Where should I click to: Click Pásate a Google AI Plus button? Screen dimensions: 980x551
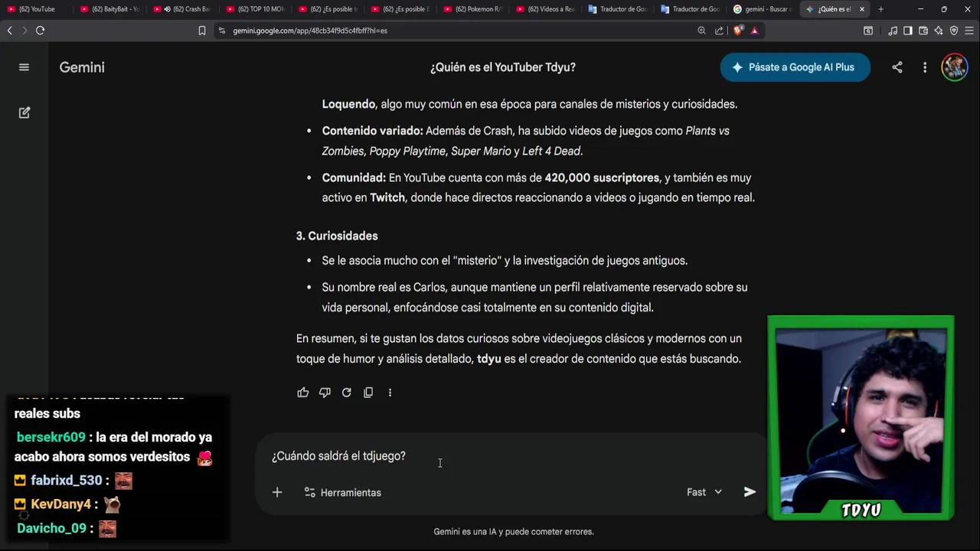[795, 67]
